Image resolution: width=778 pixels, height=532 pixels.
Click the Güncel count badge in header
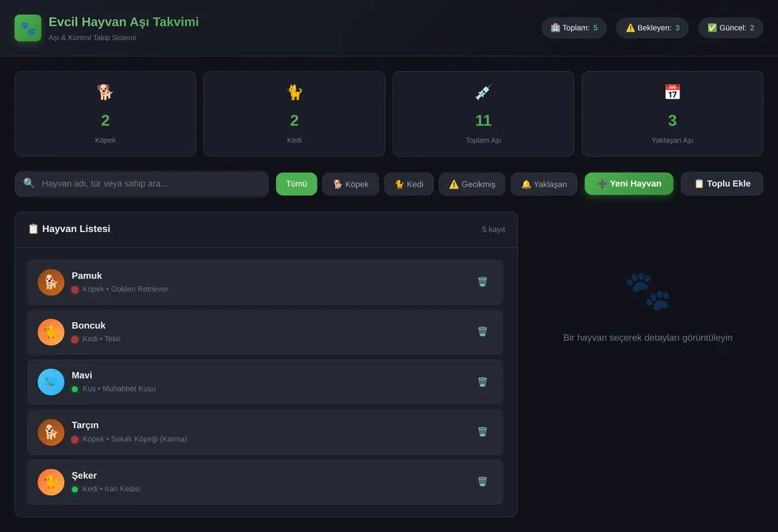tap(731, 28)
